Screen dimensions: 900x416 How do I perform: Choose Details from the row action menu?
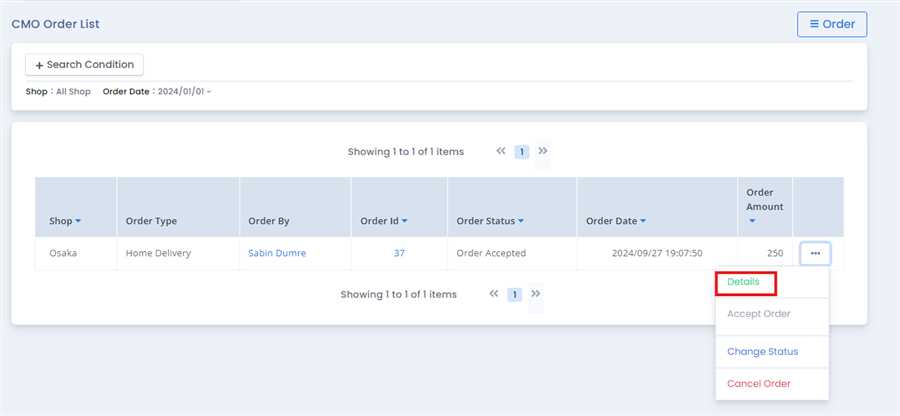pyautogui.click(x=743, y=283)
